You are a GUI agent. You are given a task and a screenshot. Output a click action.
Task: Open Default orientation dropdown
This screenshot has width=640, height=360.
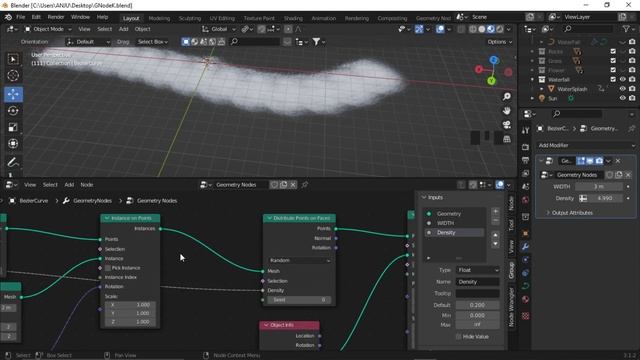click(x=88, y=42)
